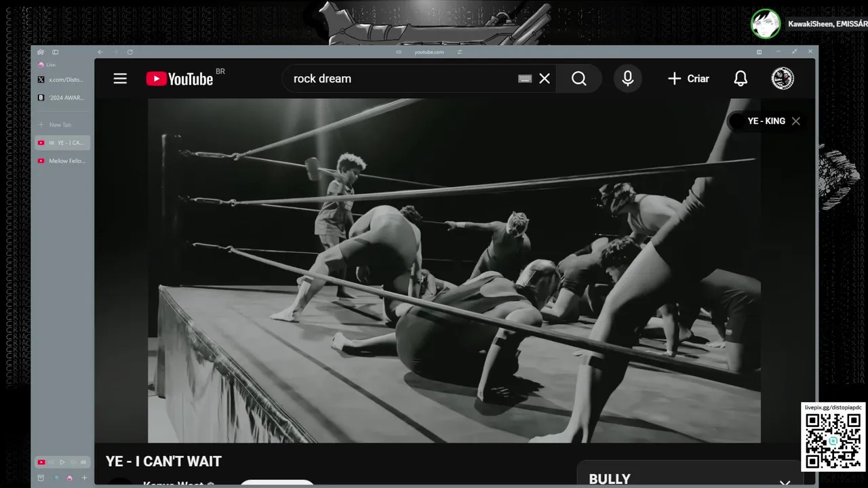Run the search with magnifier button
The width and height of the screenshot is (868, 488).
point(578,79)
